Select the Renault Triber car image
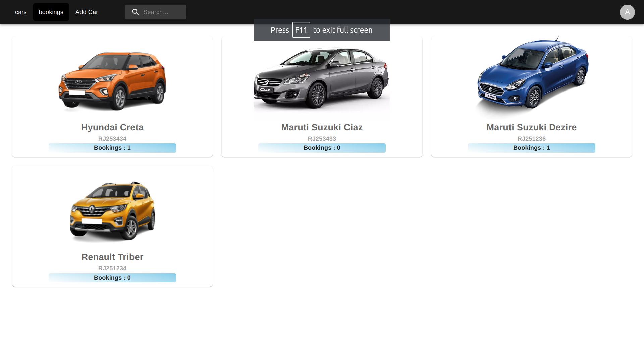This screenshot has height=362, width=644. tap(112, 208)
